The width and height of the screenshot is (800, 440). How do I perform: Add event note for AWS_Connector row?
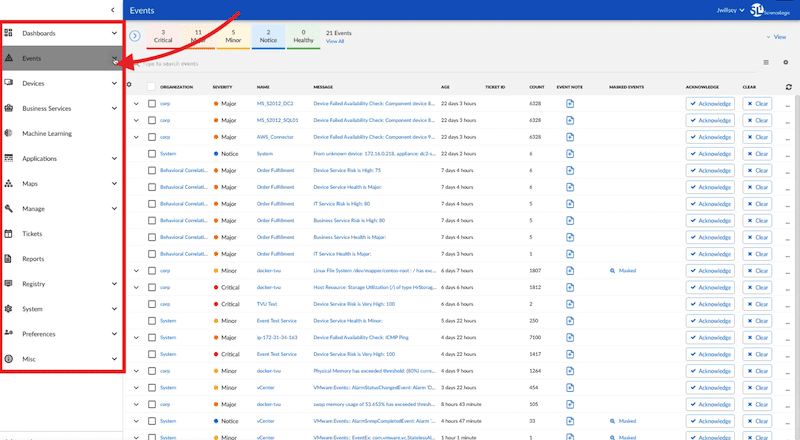(570, 137)
